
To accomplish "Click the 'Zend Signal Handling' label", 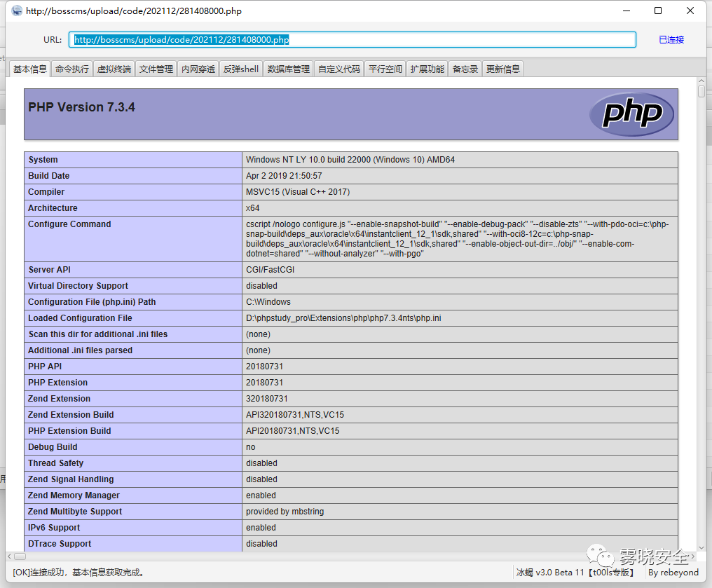I will tap(71, 479).
